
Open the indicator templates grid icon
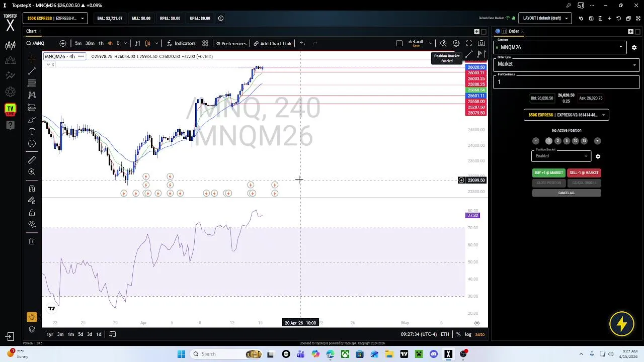(x=205, y=43)
